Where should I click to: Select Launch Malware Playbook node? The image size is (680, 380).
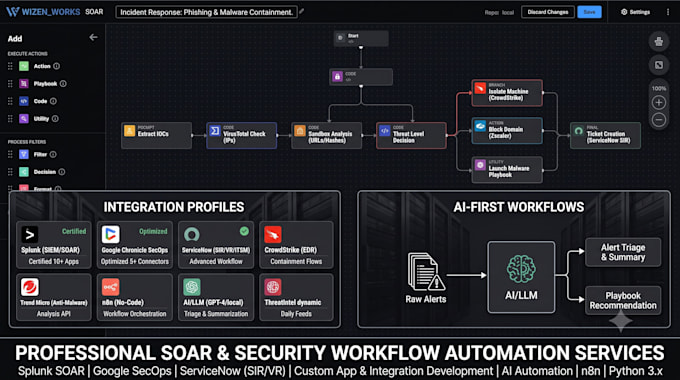[x=507, y=170]
